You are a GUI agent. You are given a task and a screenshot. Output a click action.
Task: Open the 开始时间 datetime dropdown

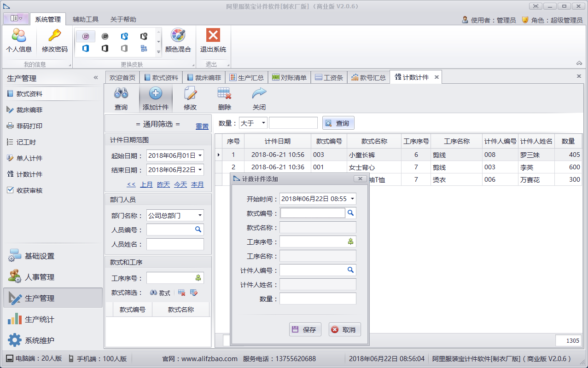352,199
